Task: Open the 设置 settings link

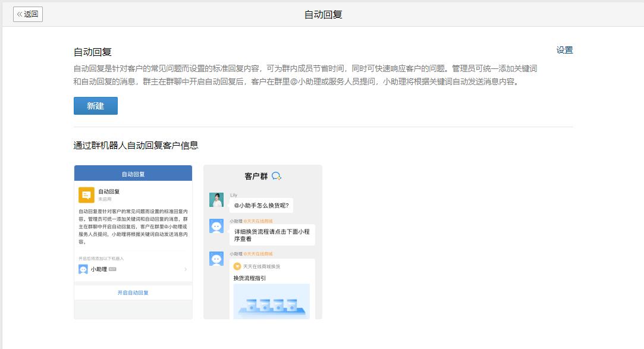Action: pos(563,51)
